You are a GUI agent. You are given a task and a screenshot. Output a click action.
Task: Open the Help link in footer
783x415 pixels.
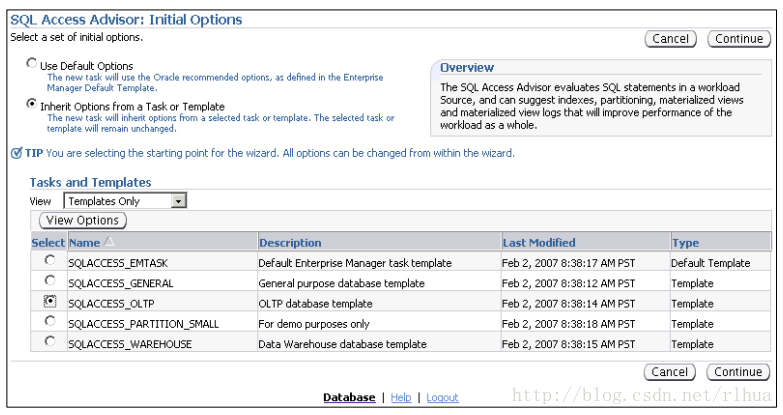pos(401,398)
